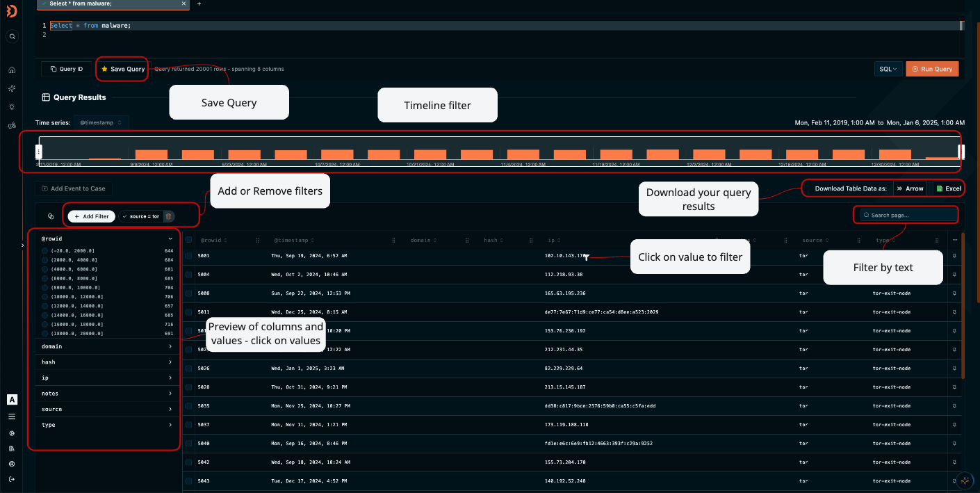
Task: Open the three-dots table column menu
Action: [x=954, y=240]
